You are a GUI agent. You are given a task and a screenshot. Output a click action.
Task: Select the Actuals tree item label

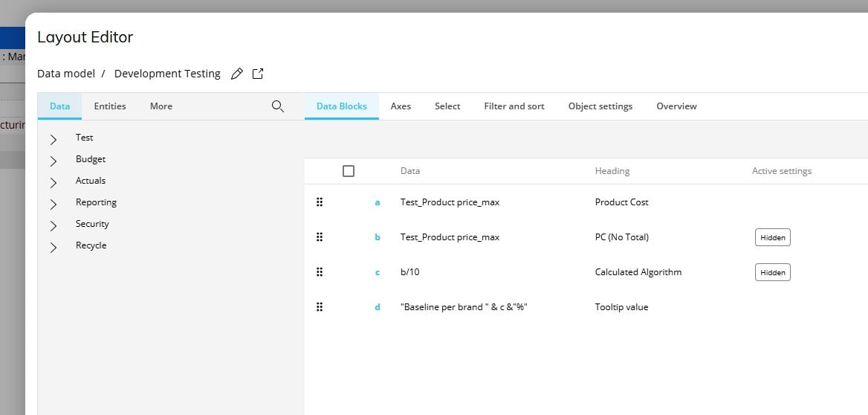click(x=91, y=181)
